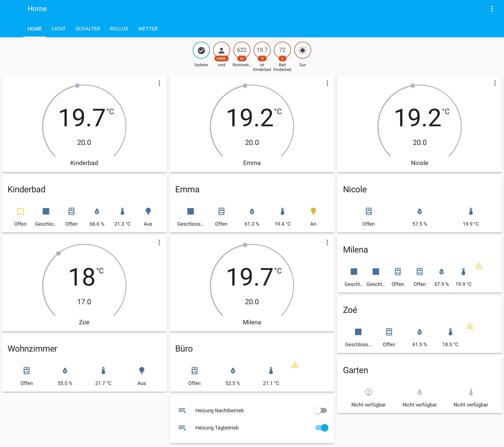This screenshot has height=447, width=504.
Task: Open the top-right overflow menu
Action: coord(492,9)
